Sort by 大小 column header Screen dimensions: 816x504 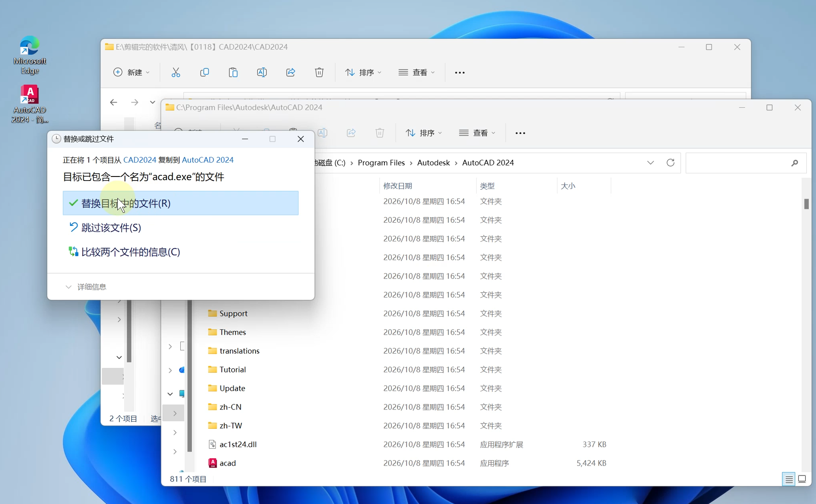point(584,186)
